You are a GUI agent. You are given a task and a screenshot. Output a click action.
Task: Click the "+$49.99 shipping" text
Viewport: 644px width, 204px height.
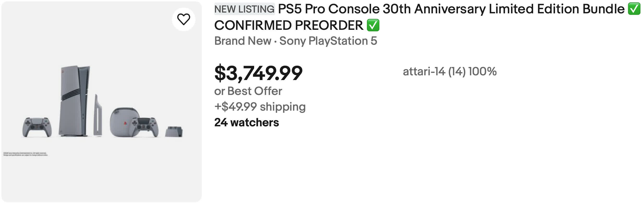click(260, 107)
